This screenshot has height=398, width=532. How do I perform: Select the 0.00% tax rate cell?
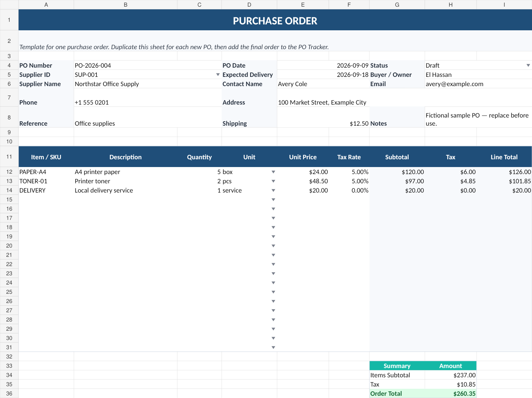(349, 190)
